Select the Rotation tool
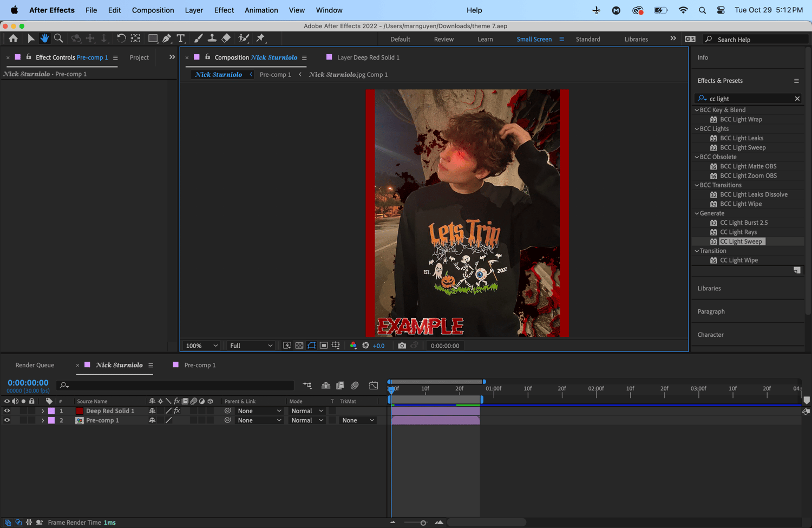812x528 pixels. (x=121, y=38)
